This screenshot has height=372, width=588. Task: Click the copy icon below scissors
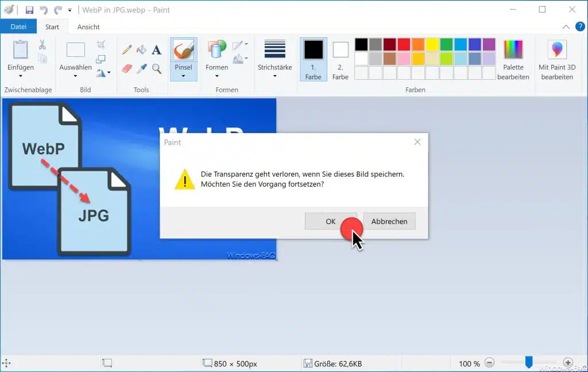coord(42,58)
